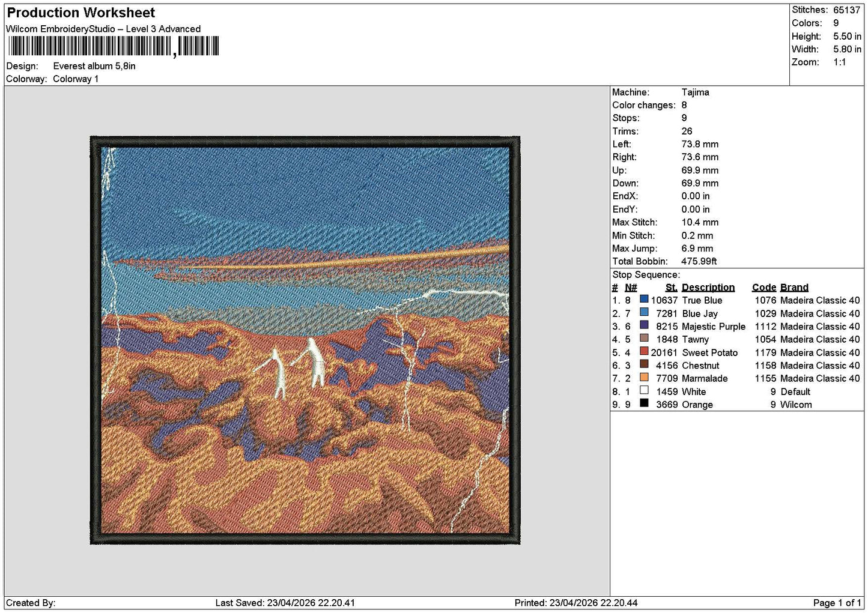Screen dimensions: 868x613
Task: Click stitch count 20161 in Sweet Potato row
Action: (x=664, y=353)
